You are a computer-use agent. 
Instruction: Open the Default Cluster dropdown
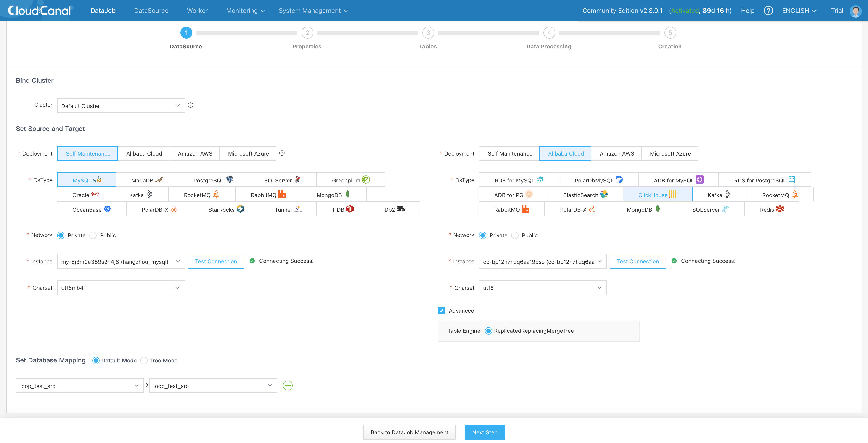pos(121,106)
